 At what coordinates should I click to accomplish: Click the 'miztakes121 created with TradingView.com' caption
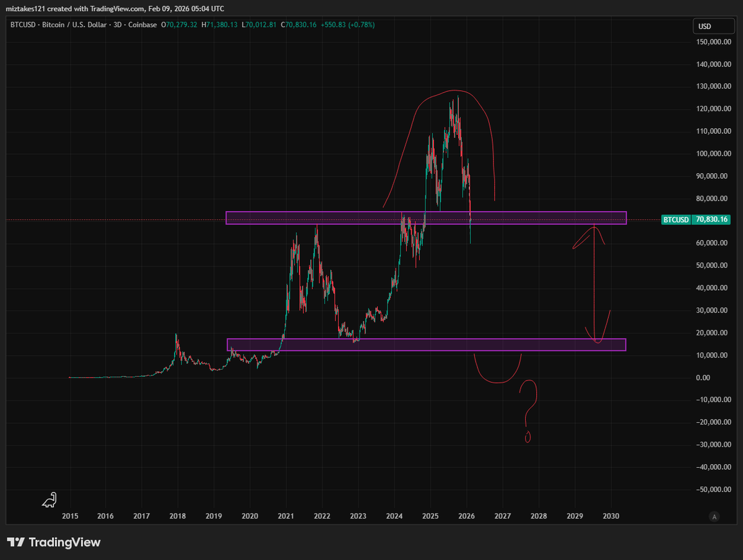click(74, 9)
